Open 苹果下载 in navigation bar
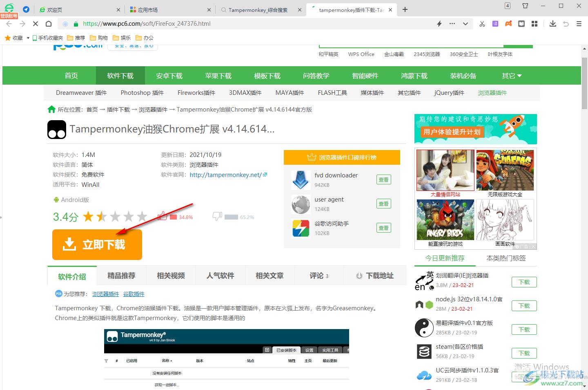Viewport: 588px width, 390px height. (x=218, y=76)
